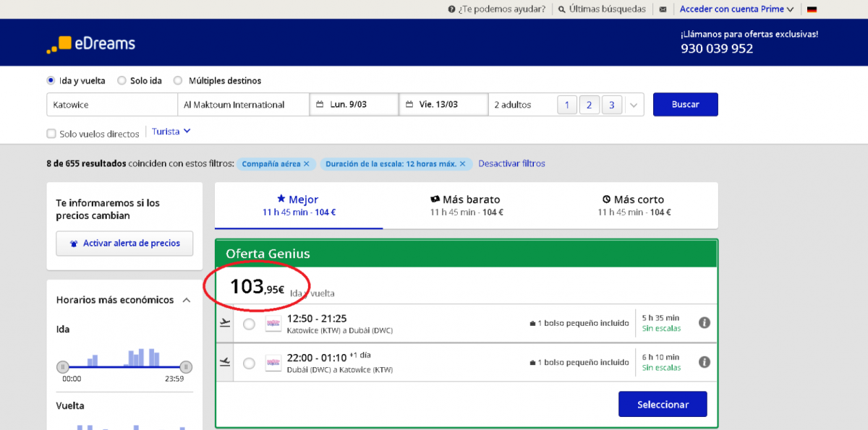The height and width of the screenshot is (430, 868).
Task: Click the German flag language icon
Action: coord(812,9)
